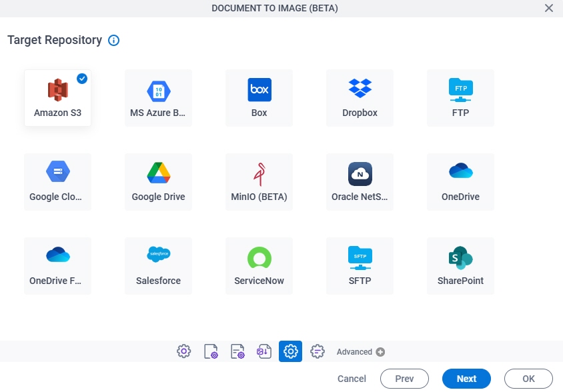Open the document list settings step icon

click(x=237, y=351)
